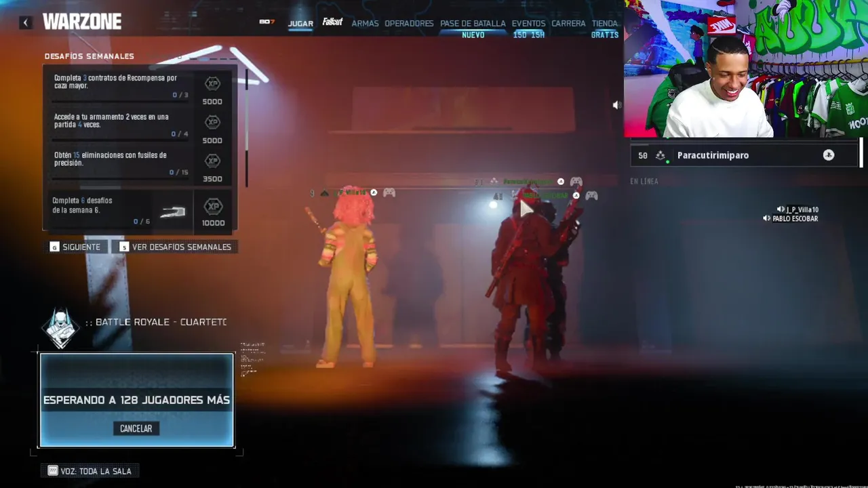Click the level 50 number beside Paracutirimiparo

click(x=643, y=155)
